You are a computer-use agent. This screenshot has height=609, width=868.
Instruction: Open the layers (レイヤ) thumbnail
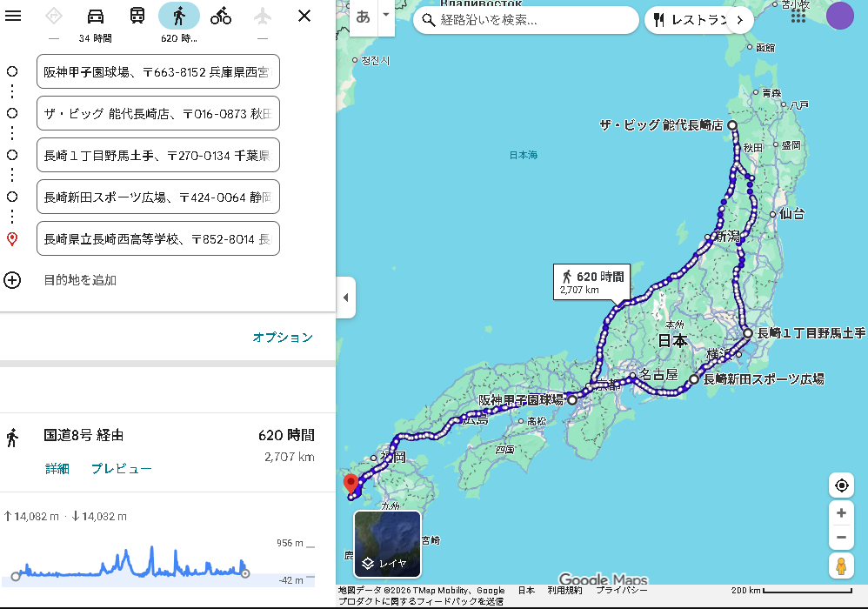pyautogui.click(x=387, y=545)
